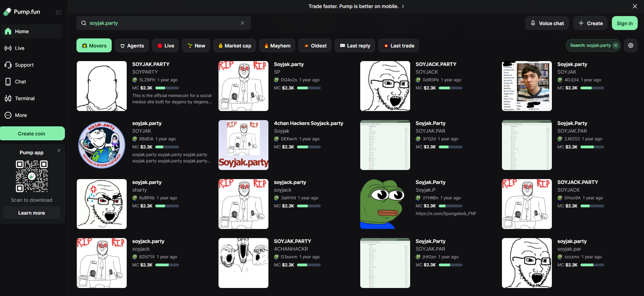Select the Market cap sort tab
Viewport: 644px width, 296px height.
click(x=234, y=46)
